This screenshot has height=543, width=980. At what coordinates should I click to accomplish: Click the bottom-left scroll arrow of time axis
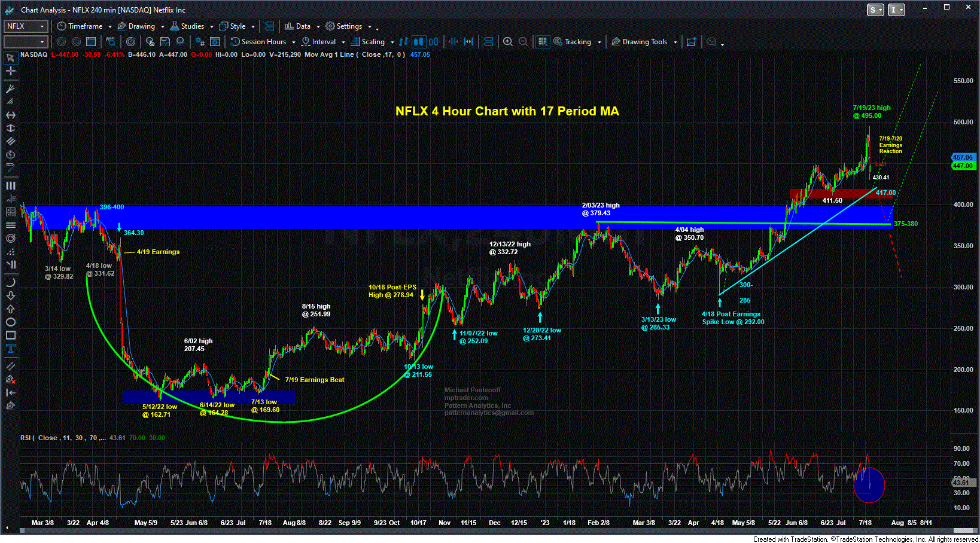click(x=7, y=528)
